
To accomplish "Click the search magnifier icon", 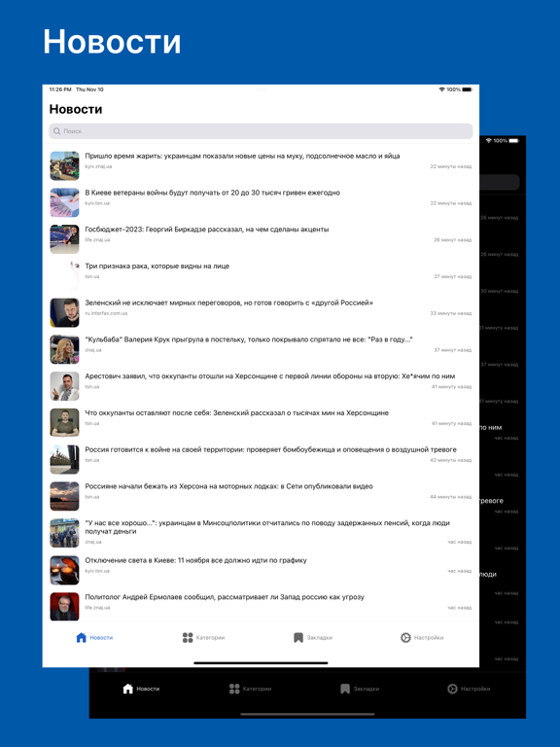I will (x=57, y=131).
